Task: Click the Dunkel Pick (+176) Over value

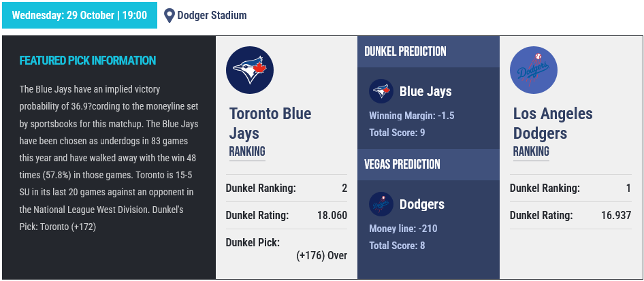Action: [x=322, y=256]
